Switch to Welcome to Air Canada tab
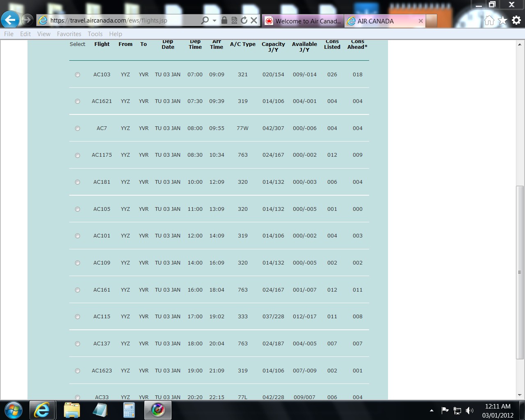 coord(303,21)
